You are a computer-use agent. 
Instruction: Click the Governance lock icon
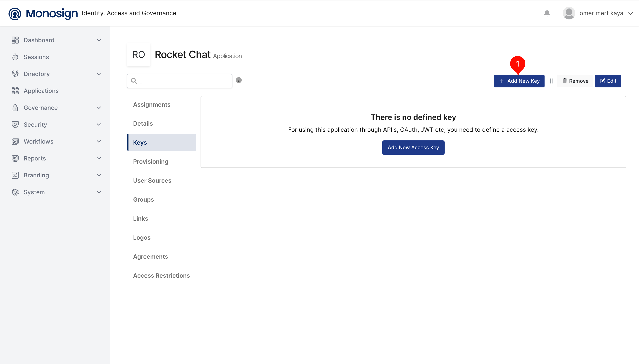(x=15, y=107)
